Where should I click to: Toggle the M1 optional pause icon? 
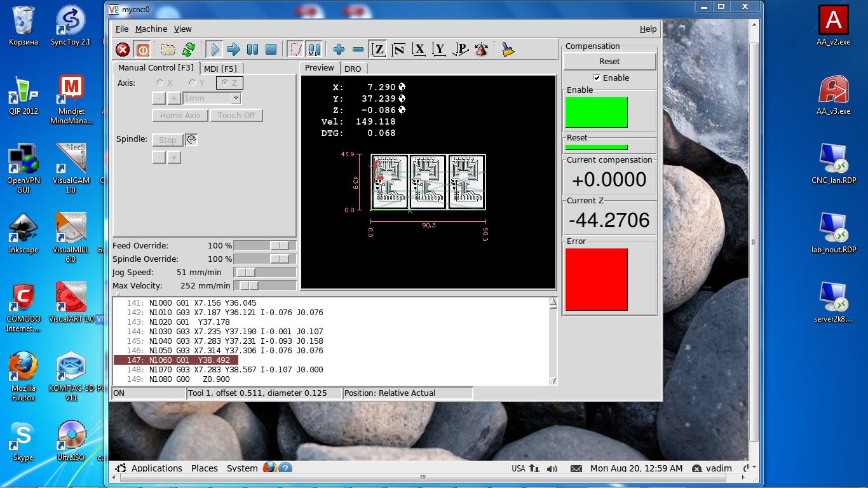click(314, 50)
